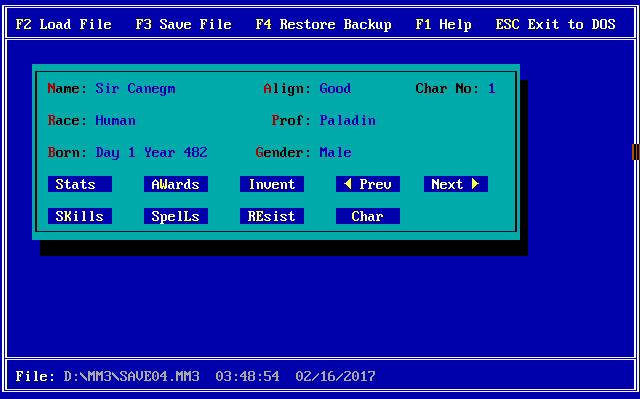This screenshot has height=399, width=640.
Task: Choose F3 Save File from top menu
Action: pyautogui.click(x=184, y=24)
